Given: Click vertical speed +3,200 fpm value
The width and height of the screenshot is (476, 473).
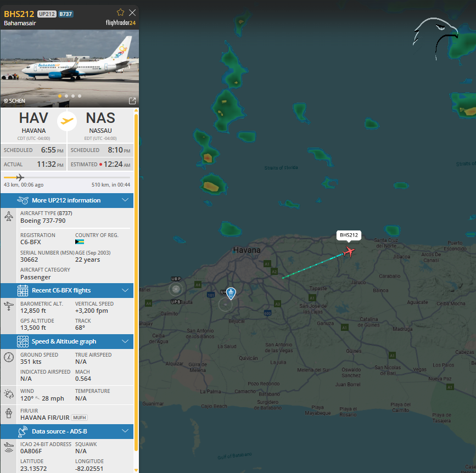Looking at the screenshot, I should coord(92,311).
